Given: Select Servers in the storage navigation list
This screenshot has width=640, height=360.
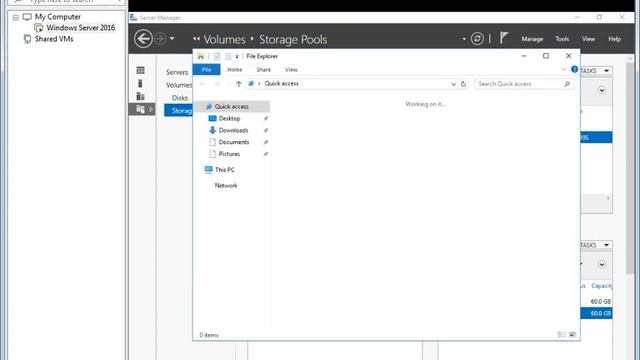Looking at the screenshot, I should pos(177,72).
